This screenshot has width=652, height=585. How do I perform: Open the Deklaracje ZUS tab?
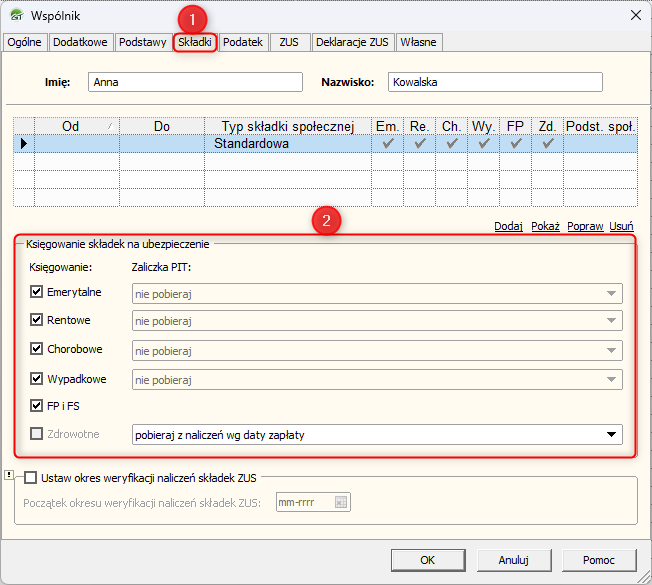pyautogui.click(x=351, y=42)
